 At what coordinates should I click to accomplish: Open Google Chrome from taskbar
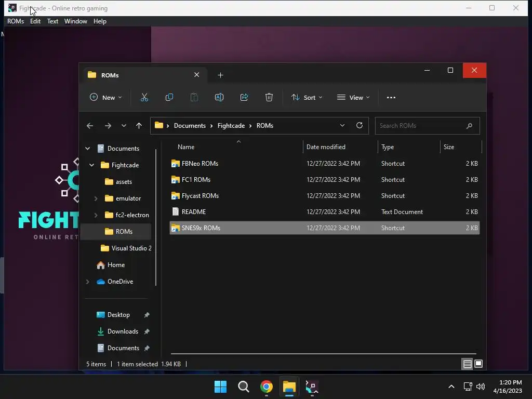(267, 387)
